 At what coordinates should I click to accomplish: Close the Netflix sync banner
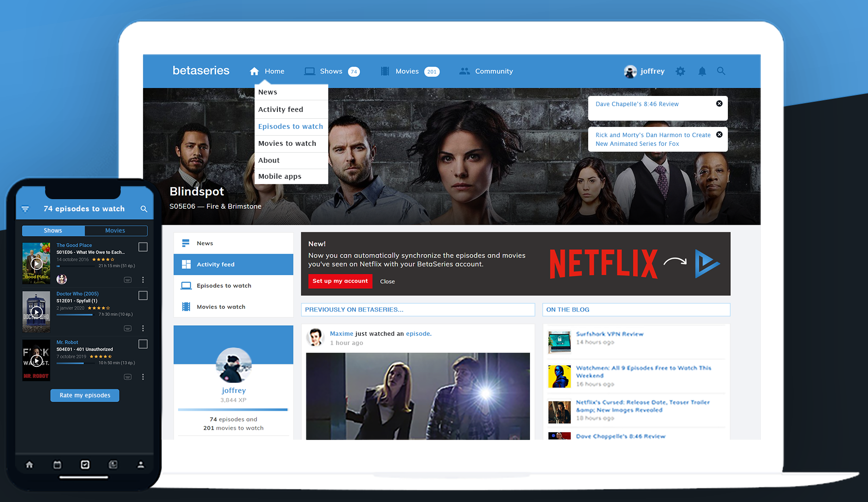coord(387,282)
